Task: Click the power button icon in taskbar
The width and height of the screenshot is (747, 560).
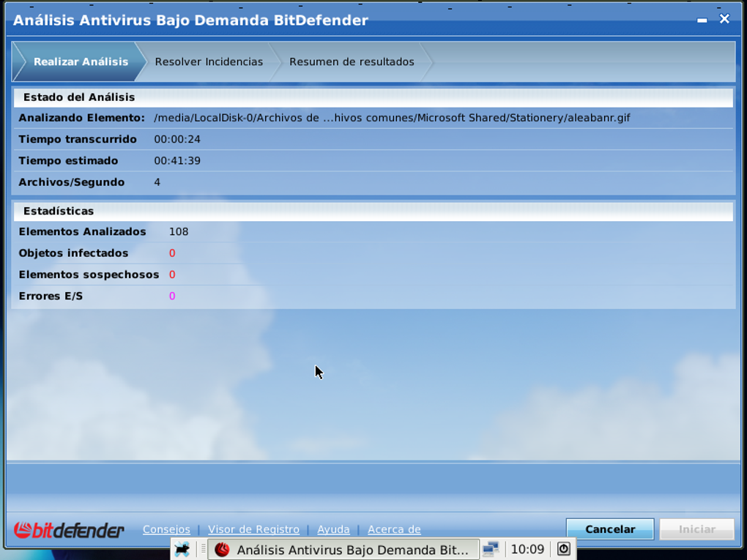Action: click(x=564, y=549)
